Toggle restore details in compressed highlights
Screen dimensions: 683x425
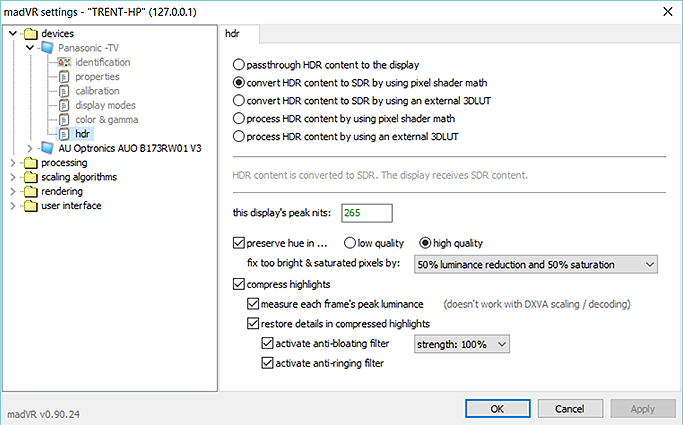click(x=253, y=324)
